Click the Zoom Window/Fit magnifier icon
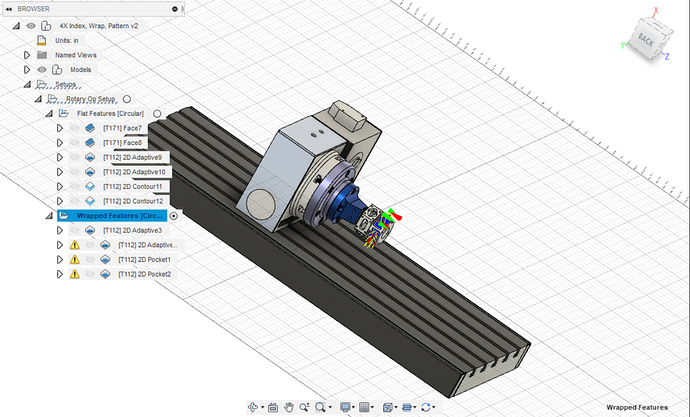The width and height of the screenshot is (690, 417). (x=320, y=407)
